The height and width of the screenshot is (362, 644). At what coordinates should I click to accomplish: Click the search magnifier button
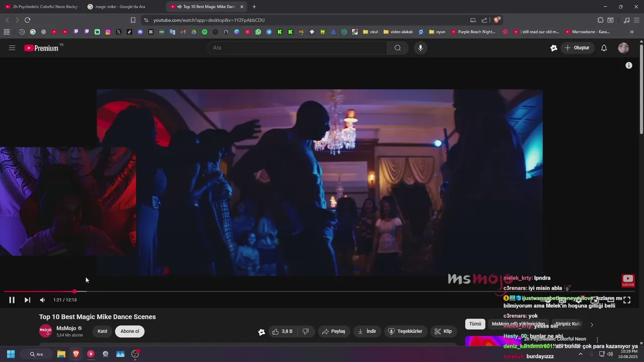[397, 48]
